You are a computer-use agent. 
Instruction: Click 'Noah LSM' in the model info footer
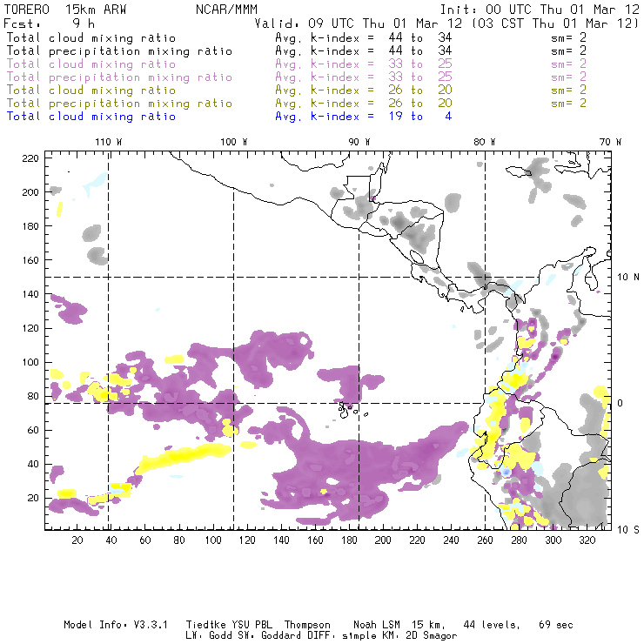(377, 625)
